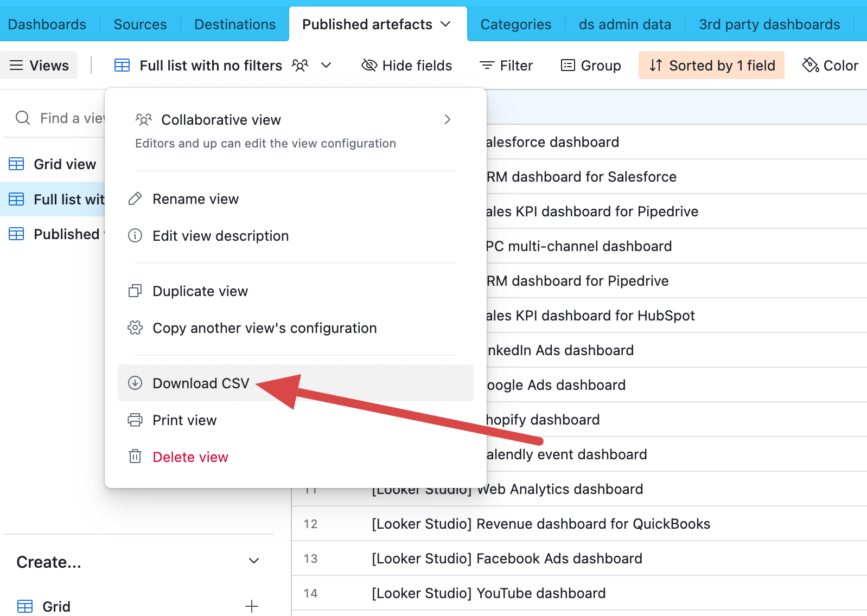The image size is (867, 616).
Task: Click the grid icon beside the view name
Action: click(122, 66)
